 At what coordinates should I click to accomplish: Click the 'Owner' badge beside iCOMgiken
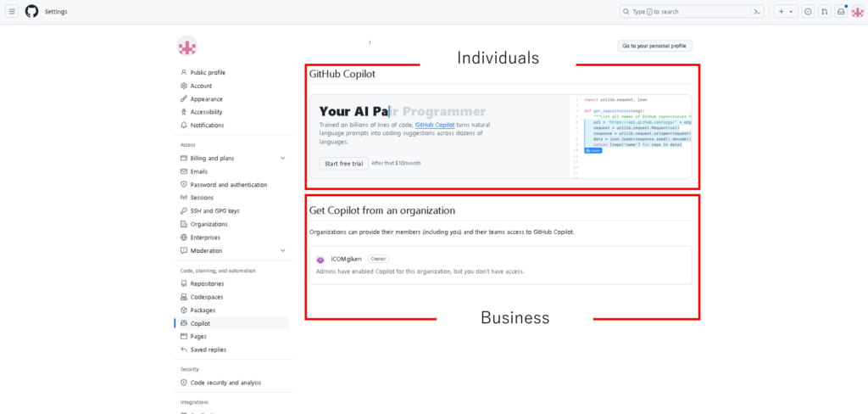tap(379, 259)
